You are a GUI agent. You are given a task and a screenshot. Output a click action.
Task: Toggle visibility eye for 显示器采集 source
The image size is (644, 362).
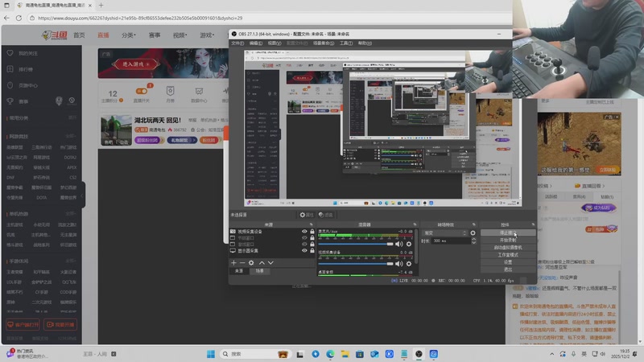[304, 250]
